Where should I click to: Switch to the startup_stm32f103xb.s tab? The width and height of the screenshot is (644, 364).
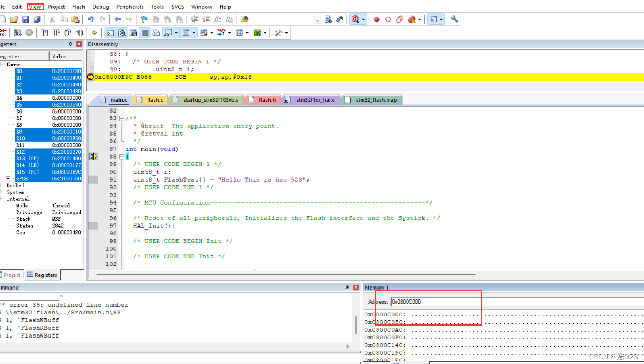click(206, 100)
